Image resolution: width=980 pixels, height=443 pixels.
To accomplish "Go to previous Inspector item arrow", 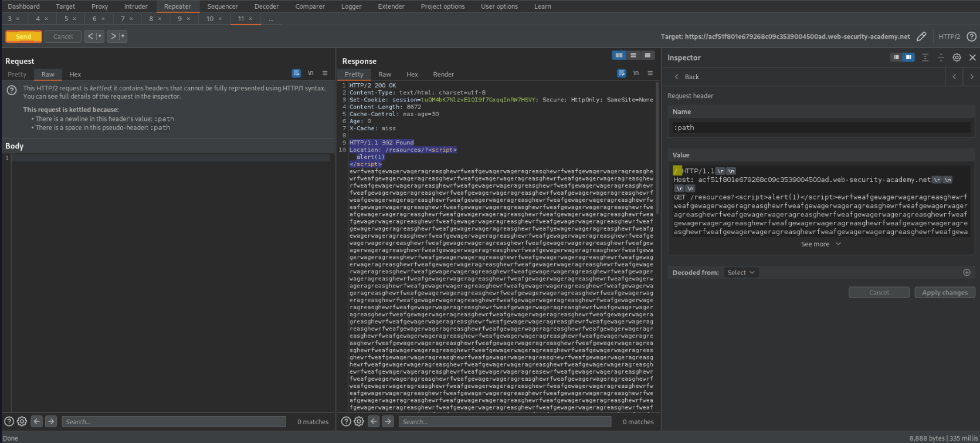I will (954, 77).
